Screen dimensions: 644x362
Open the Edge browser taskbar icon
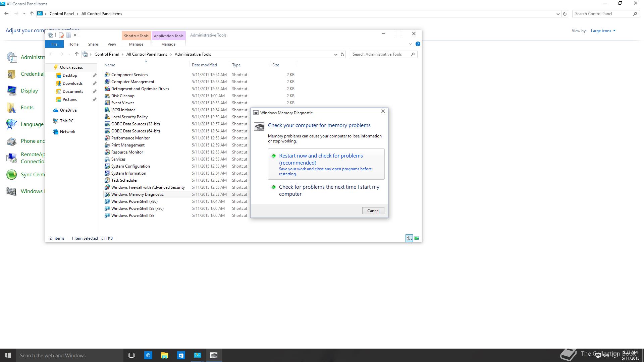[148, 355]
